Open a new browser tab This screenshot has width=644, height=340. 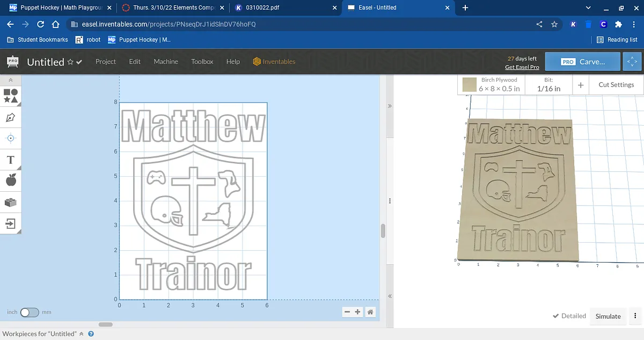click(465, 8)
